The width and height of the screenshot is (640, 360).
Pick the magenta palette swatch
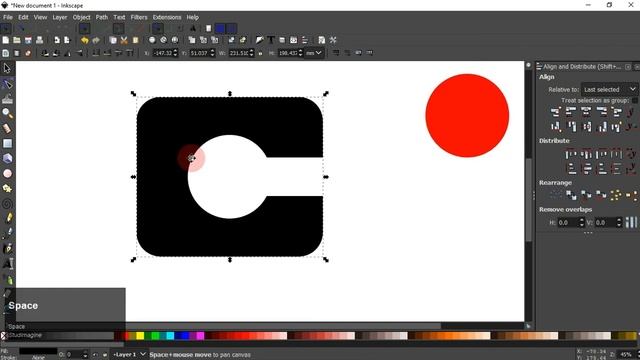coord(200,336)
